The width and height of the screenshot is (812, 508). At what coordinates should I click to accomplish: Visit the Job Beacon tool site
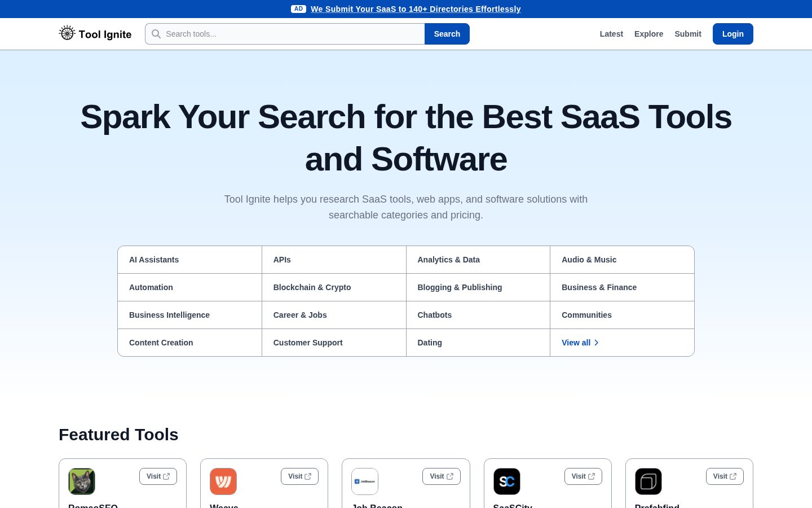(442, 476)
